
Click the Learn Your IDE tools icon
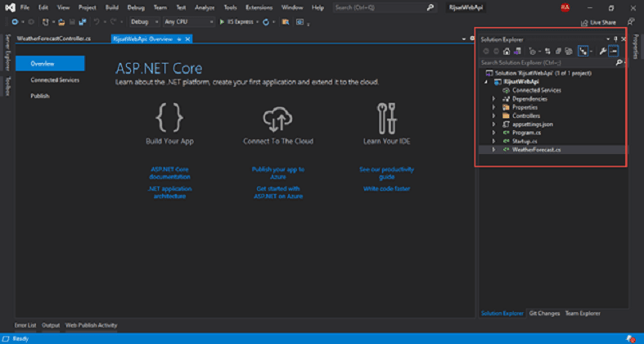point(387,119)
